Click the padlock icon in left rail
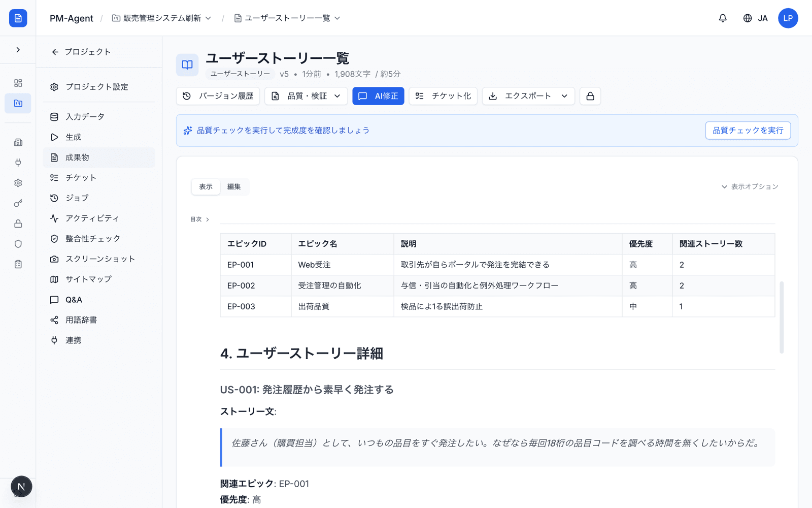Viewport: 812px width, 508px height. [x=18, y=224]
